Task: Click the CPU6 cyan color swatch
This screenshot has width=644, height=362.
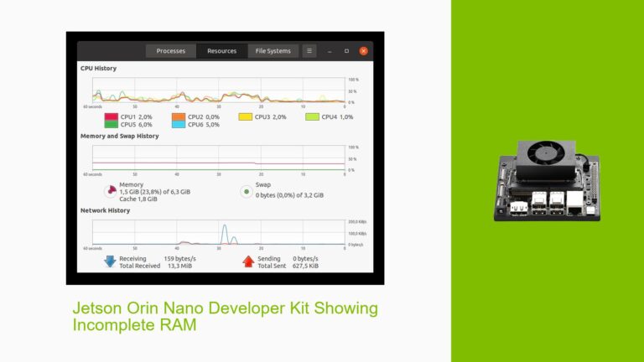Action: point(179,124)
